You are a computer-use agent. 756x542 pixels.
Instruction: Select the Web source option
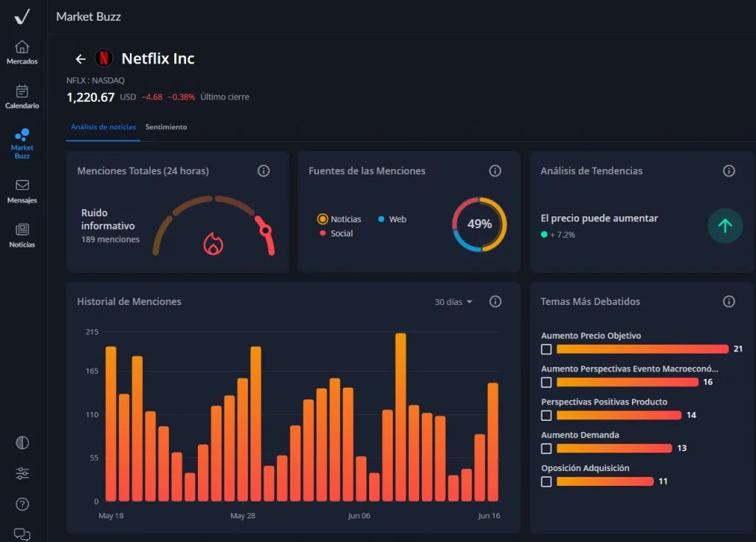click(393, 219)
